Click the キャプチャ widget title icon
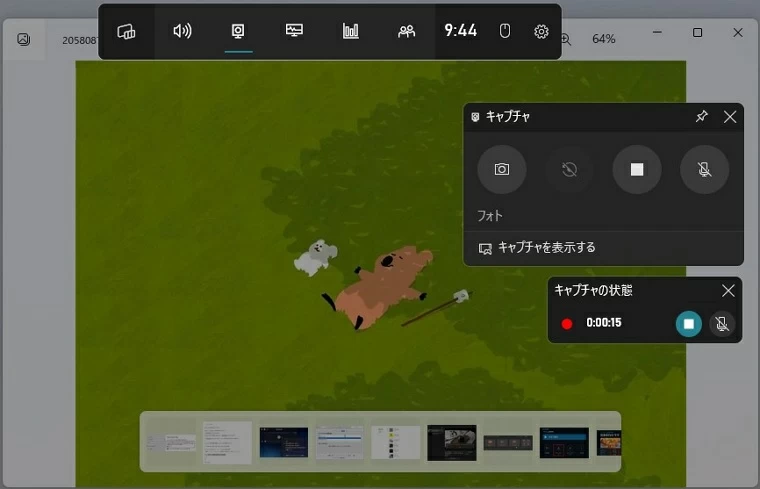 pos(475,117)
